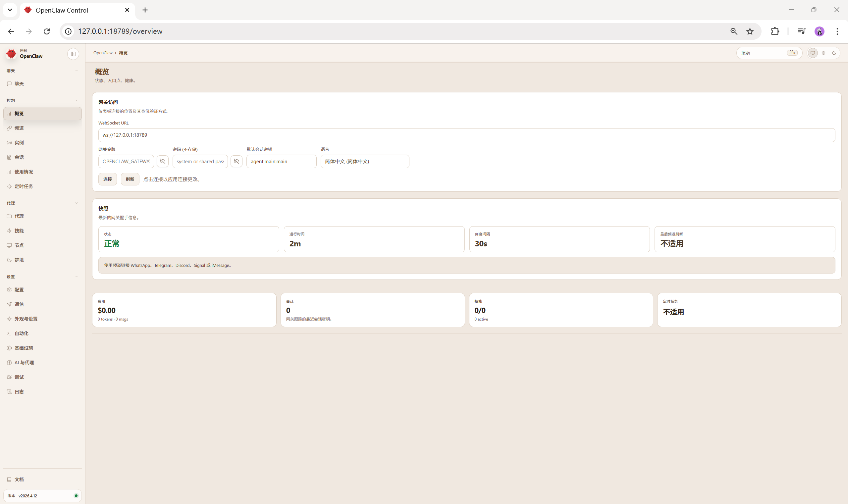Click the 刷新 button

point(130,179)
